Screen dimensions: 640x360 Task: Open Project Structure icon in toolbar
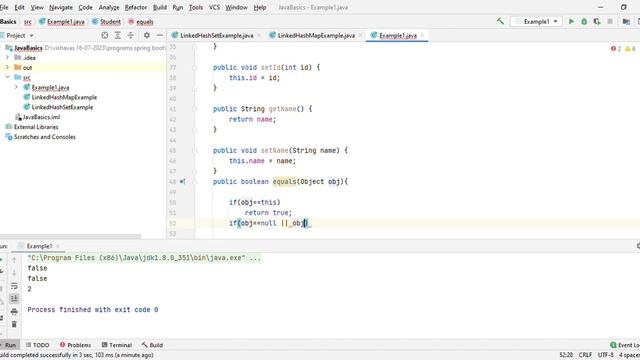(x=626, y=21)
